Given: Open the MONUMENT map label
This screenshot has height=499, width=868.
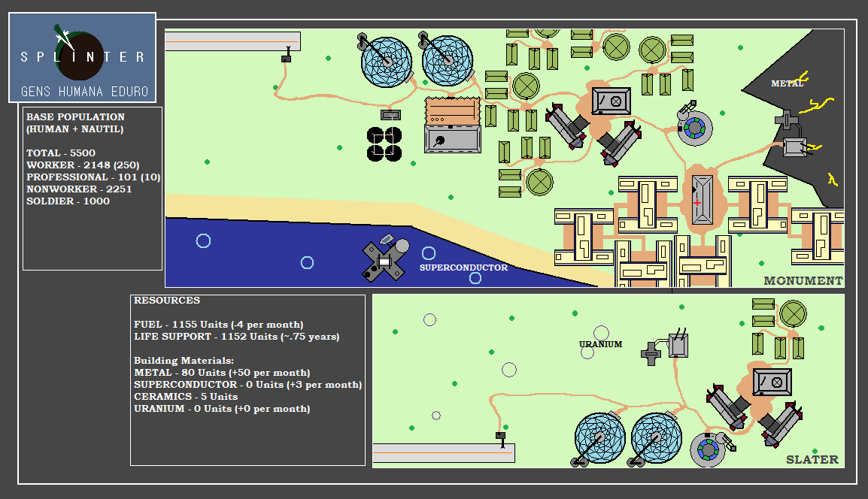Looking at the screenshot, I should click(803, 281).
